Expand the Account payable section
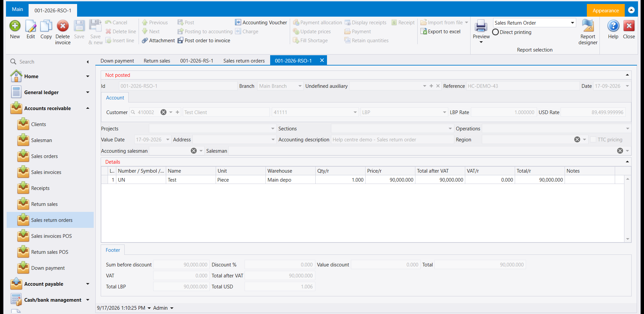The width and height of the screenshot is (644, 314). click(x=88, y=284)
